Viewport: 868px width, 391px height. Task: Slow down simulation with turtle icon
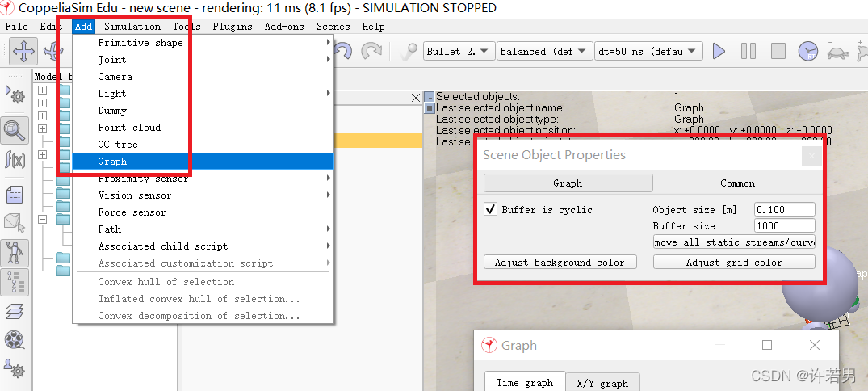point(837,52)
